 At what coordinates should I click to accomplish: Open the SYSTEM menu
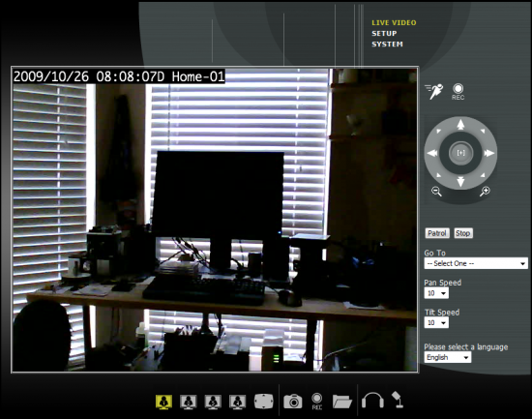click(387, 45)
